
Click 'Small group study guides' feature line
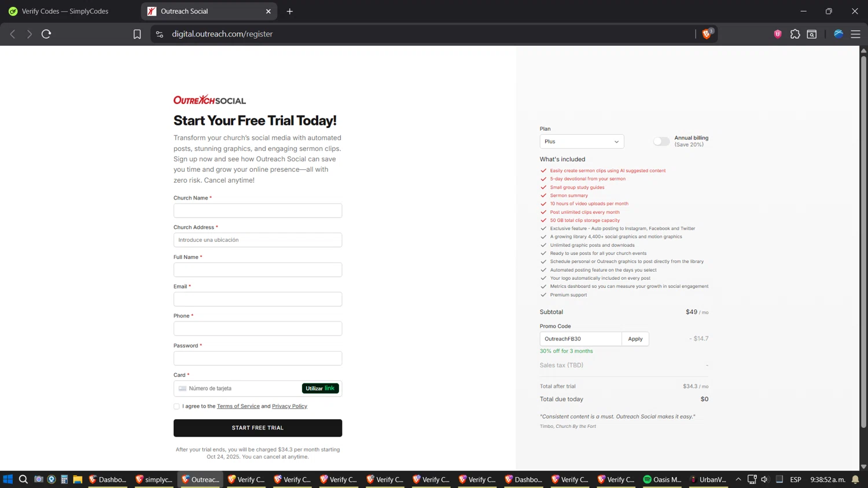click(577, 187)
